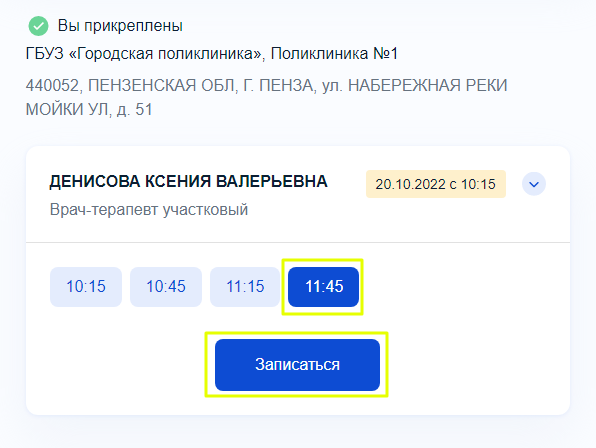Click Поликлиника №1 in the clinic title

(334, 54)
